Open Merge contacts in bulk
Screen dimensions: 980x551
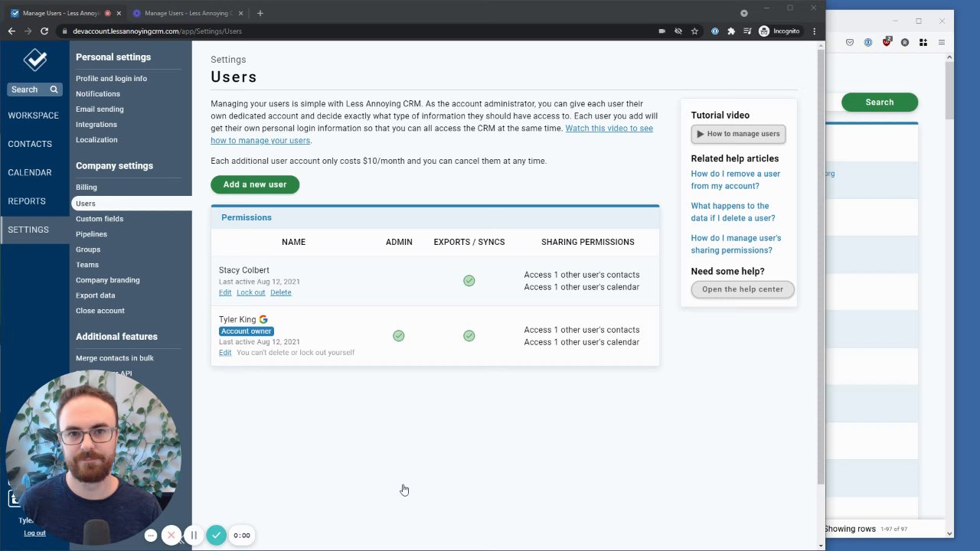coord(115,358)
